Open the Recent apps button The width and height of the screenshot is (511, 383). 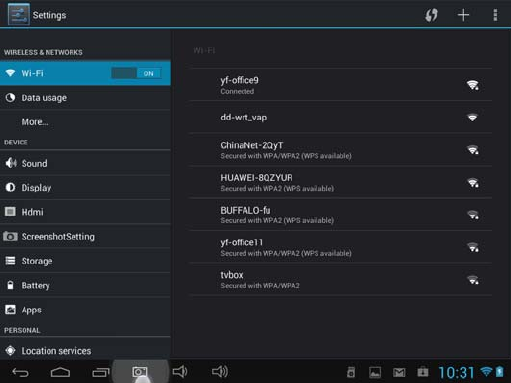(x=101, y=372)
